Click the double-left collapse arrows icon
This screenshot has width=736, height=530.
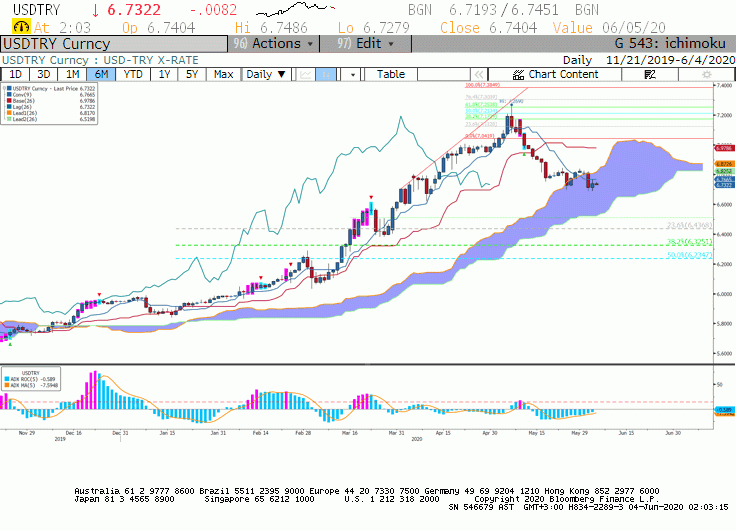(x=479, y=75)
